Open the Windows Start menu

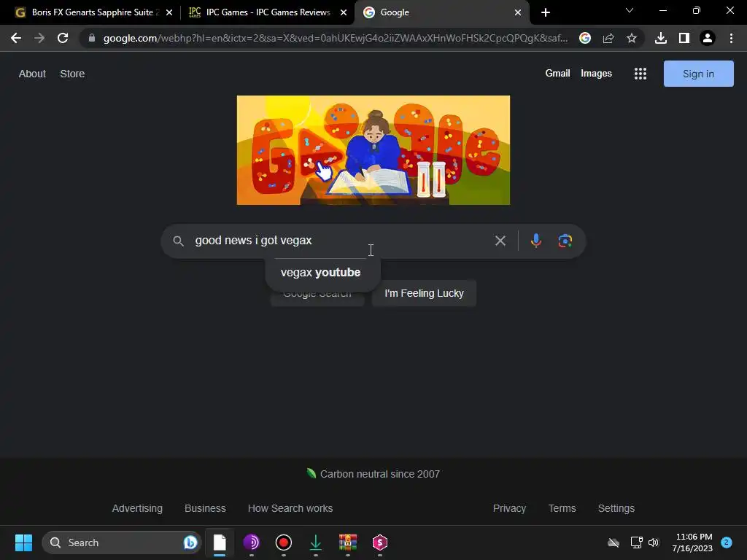[x=23, y=542]
